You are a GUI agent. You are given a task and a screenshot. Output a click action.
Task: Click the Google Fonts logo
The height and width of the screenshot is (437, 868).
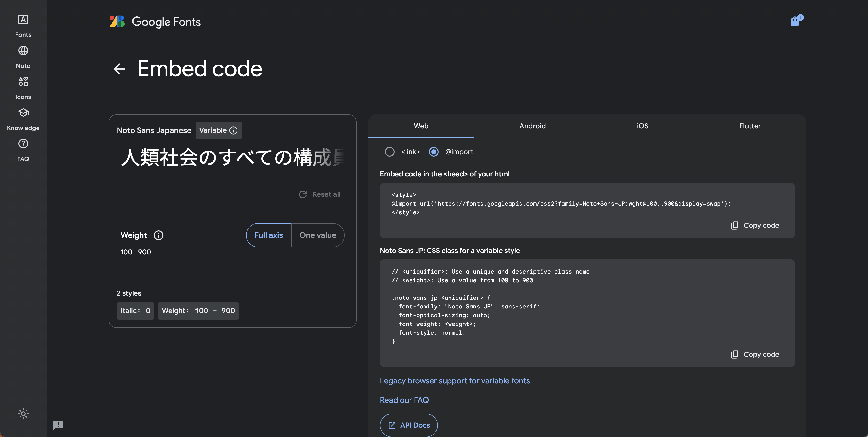155,22
